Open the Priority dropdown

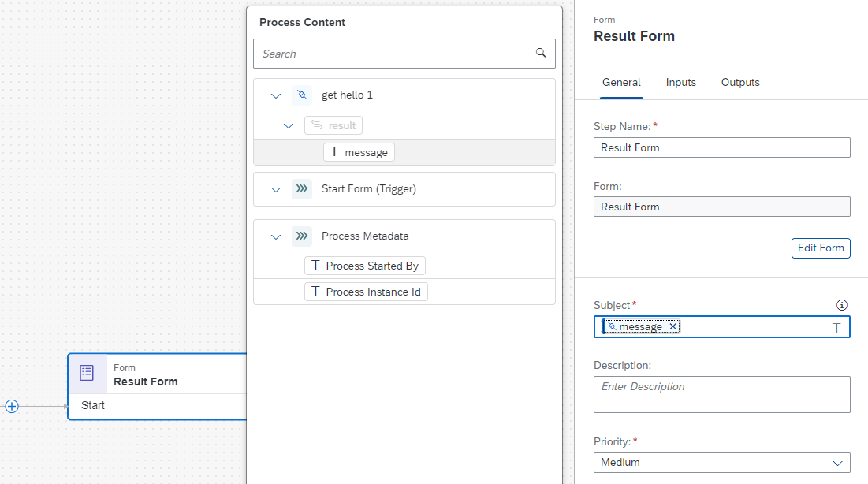pyautogui.click(x=722, y=463)
